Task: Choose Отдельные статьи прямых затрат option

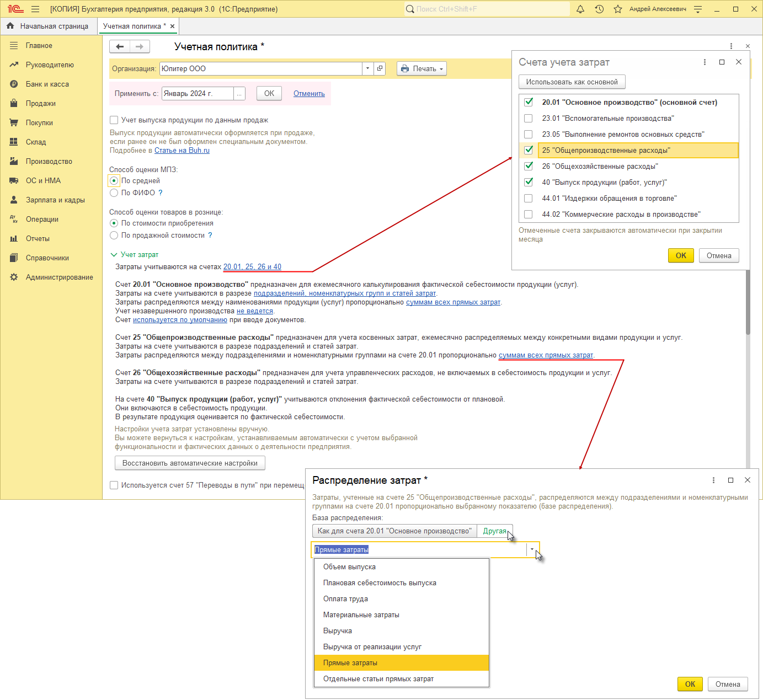Action: tap(402, 678)
